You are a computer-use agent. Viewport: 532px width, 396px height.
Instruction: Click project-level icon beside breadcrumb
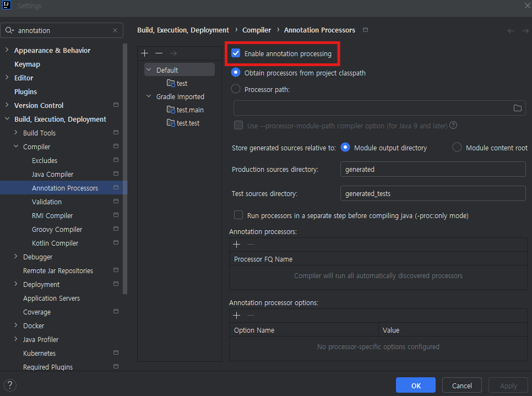point(366,30)
